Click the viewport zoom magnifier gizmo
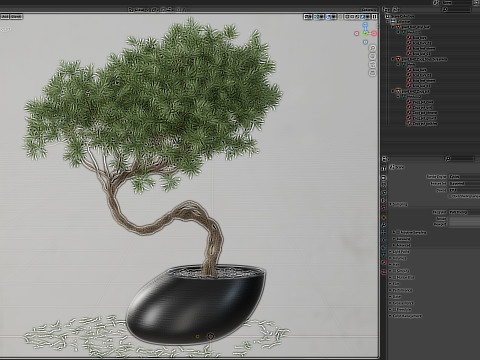This screenshot has width=480, height=360. tap(373, 48)
